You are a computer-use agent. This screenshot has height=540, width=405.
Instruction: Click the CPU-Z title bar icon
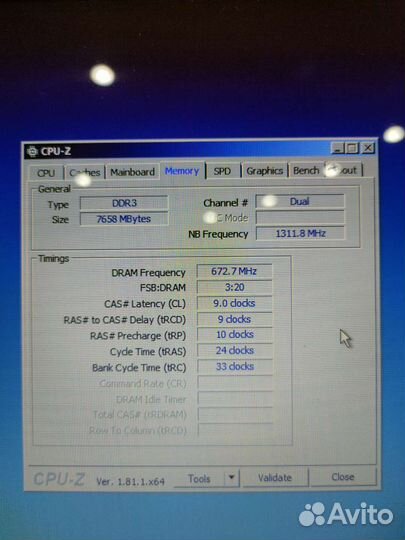click(32, 152)
